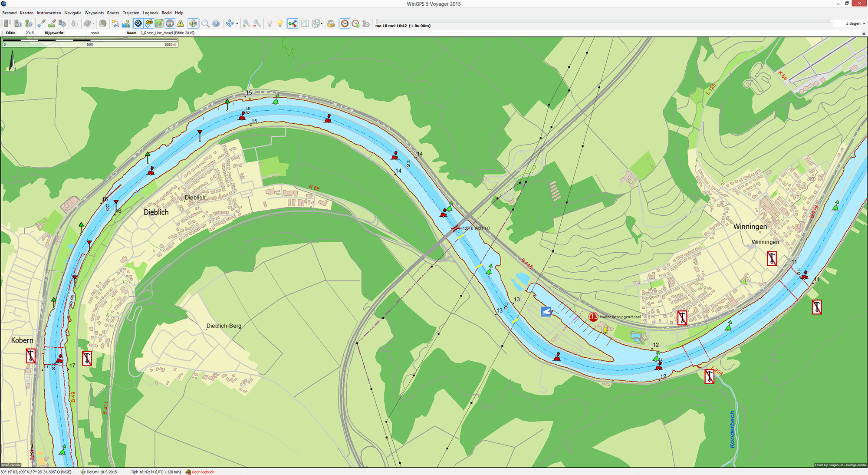Click the anchor sign below Winningen label
Image resolution: width=868 pixels, height=475 pixels.
tap(772, 259)
